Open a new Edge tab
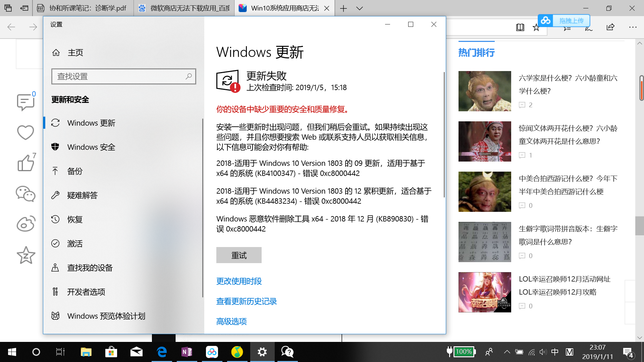The image size is (644, 362). 343,8
